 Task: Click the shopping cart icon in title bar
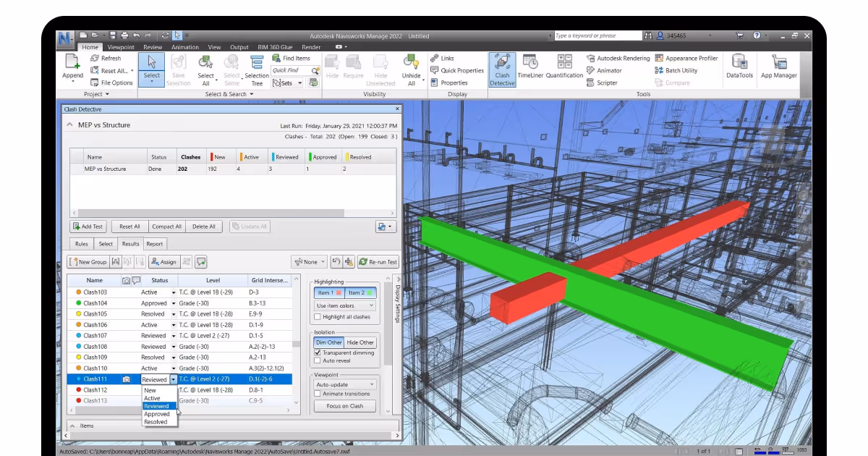click(739, 35)
